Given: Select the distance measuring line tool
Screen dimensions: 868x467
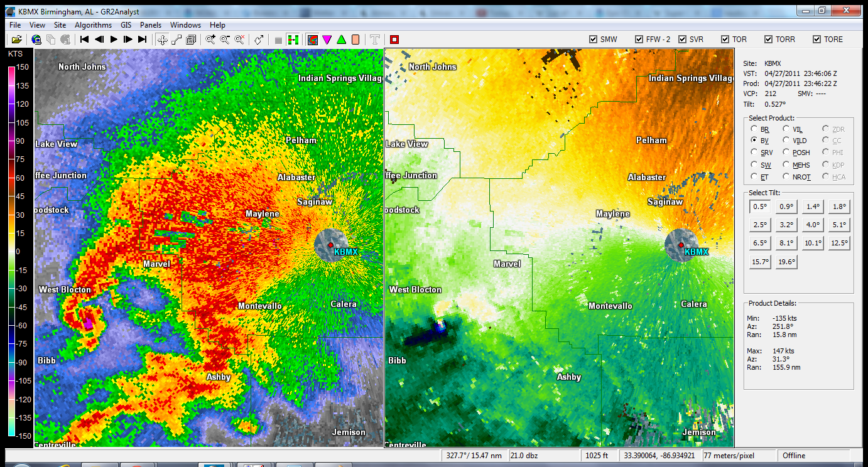Looking at the screenshot, I should click(x=176, y=40).
